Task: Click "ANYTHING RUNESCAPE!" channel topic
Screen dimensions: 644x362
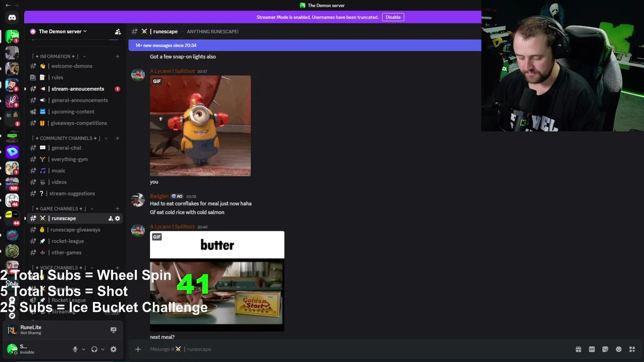Action: coord(212,32)
